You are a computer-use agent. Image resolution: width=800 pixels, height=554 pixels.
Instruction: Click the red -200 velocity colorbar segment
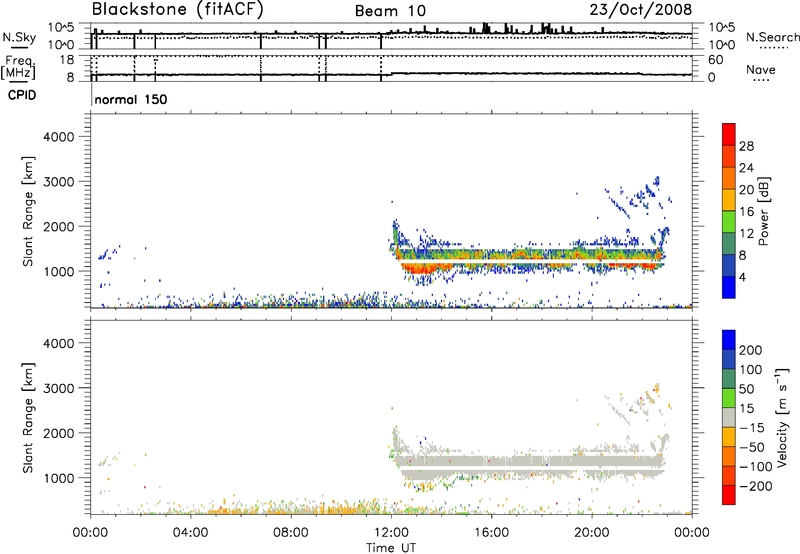pyautogui.click(x=729, y=495)
